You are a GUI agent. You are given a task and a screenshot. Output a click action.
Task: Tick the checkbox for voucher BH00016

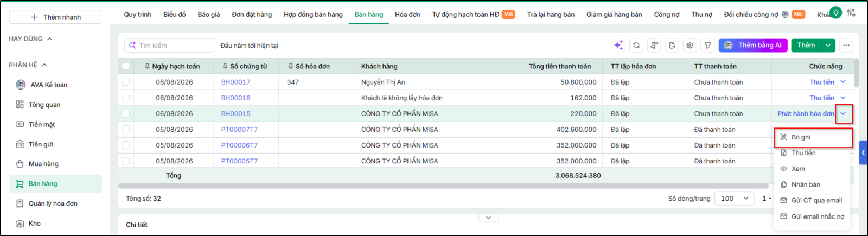pyautogui.click(x=126, y=98)
